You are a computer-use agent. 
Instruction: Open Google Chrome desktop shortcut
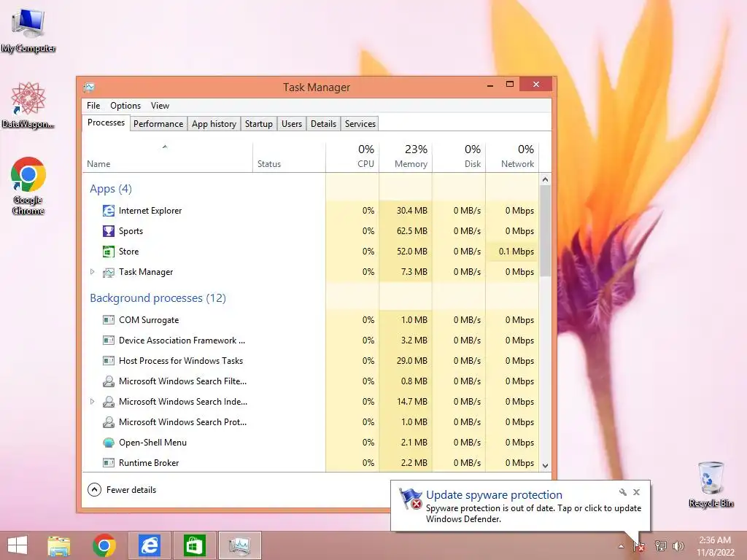pos(28,186)
